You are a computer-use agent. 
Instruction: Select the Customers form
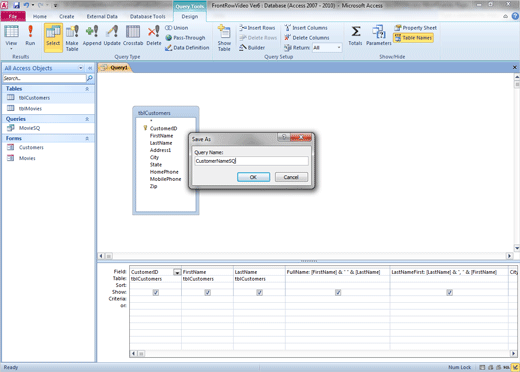pos(49,147)
